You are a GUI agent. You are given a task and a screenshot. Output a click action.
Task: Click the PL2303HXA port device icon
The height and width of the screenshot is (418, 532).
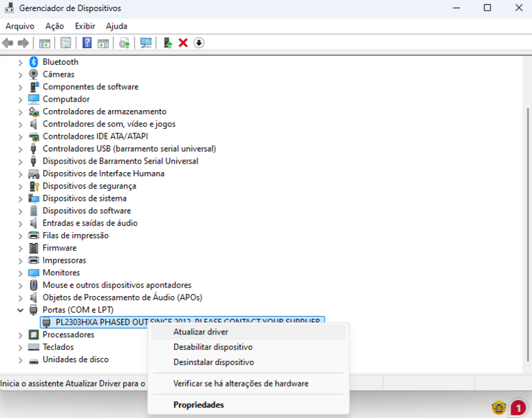pyautogui.click(x=47, y=323)
